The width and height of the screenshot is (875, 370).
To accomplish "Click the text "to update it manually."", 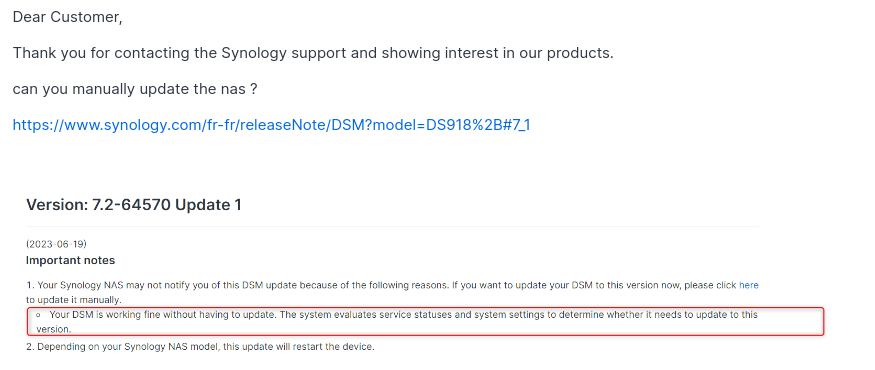I will (74, 300).
